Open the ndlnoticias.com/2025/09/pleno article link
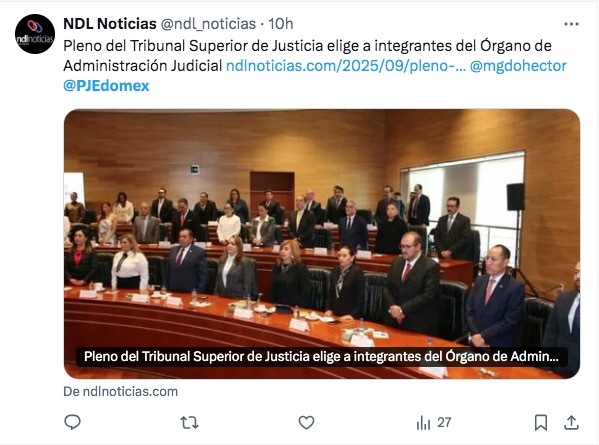The height and width of the screenshot is (445, 599). pos(346,66)
